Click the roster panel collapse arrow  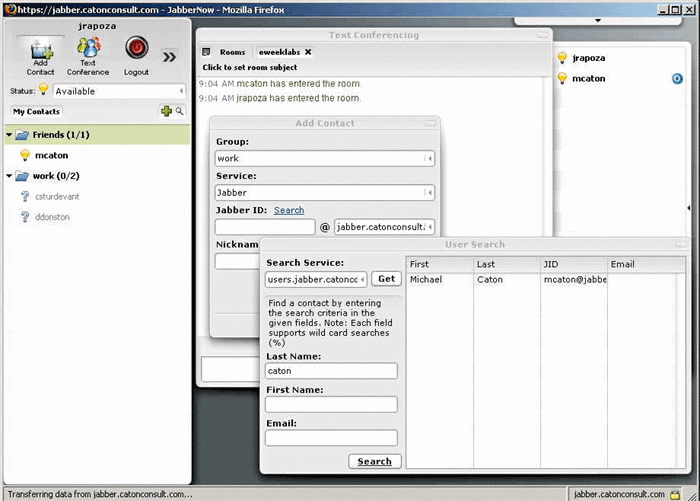point(688,208)
